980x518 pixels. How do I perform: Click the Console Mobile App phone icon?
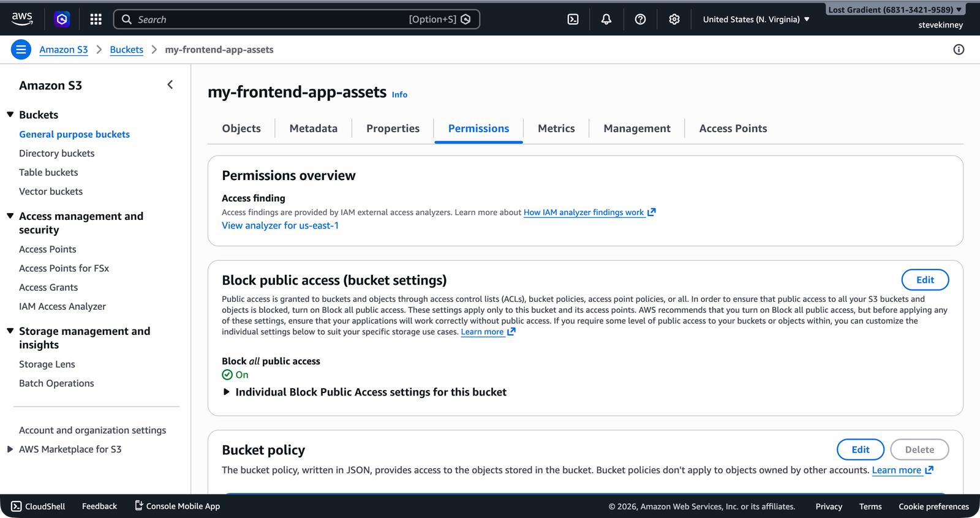click(139, 506)
